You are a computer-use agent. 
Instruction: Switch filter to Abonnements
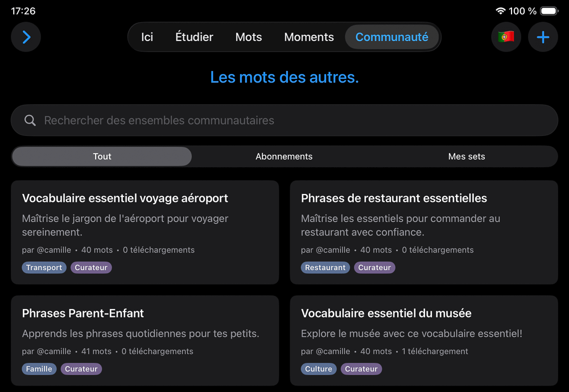pyautogui.click(x=284, y=156)
